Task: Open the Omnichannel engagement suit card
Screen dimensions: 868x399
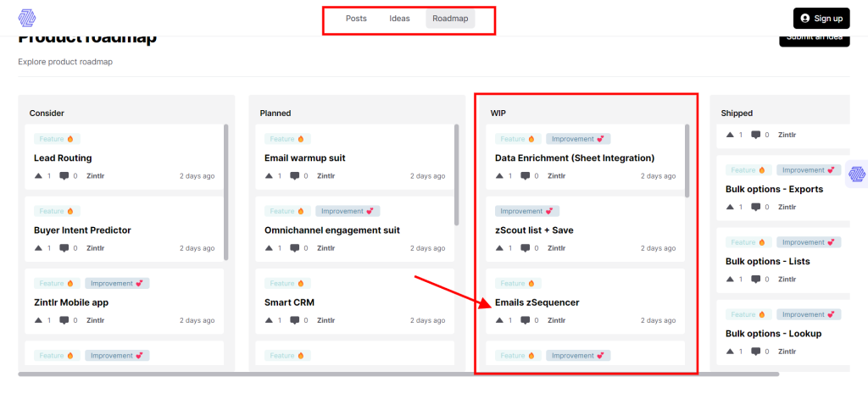Action: tap(332, 230)
